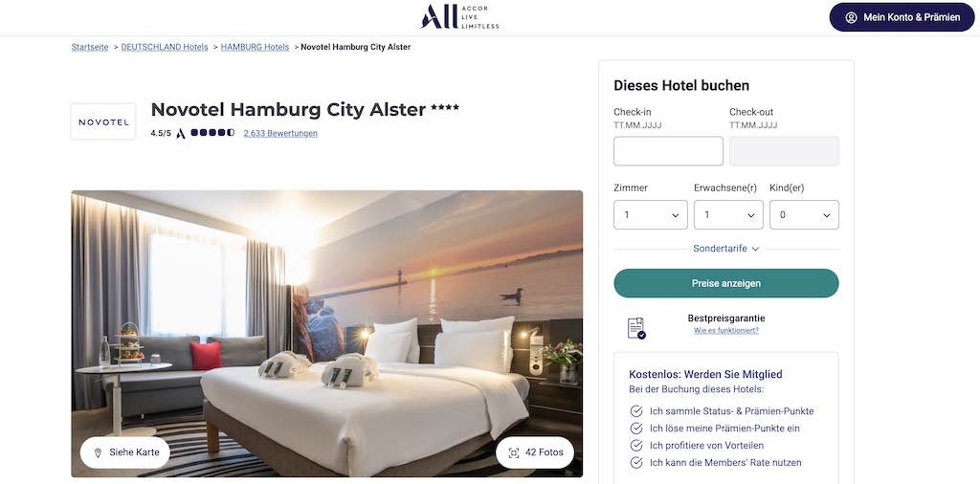The image size is (980, 484).
Task: Click the Preise anzeigen button
Action: click(726, 283)
